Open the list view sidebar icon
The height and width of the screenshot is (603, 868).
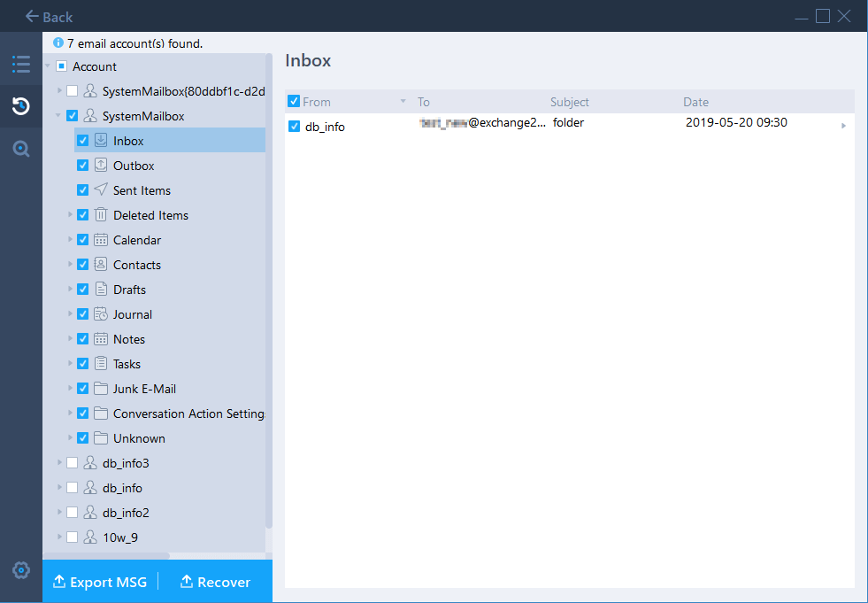pos(20,65)
